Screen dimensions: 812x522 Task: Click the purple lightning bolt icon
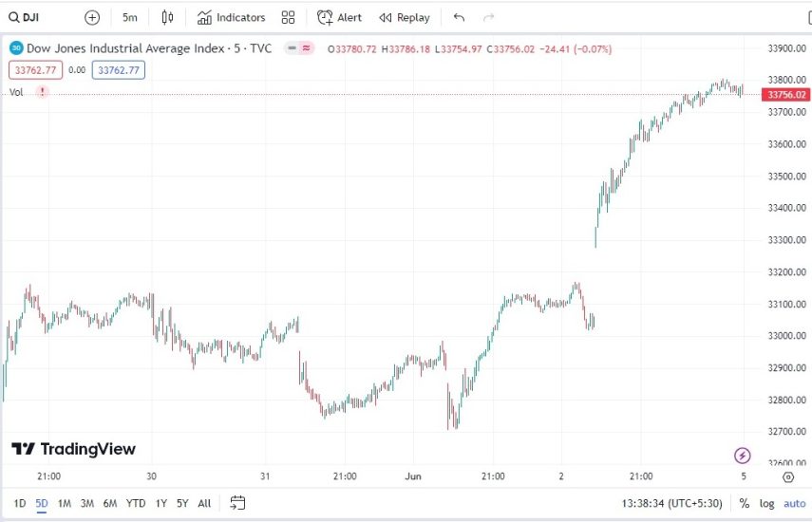tap(743, 456)
